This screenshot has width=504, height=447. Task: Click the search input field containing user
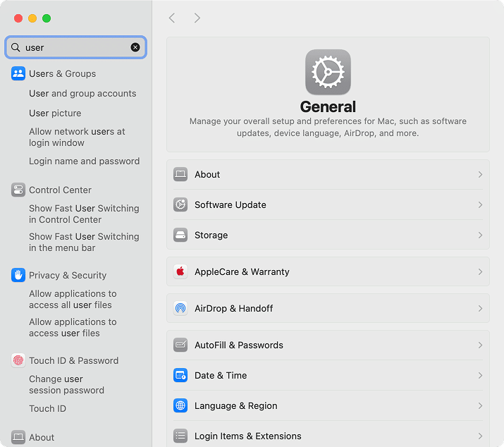click(76, 48)
